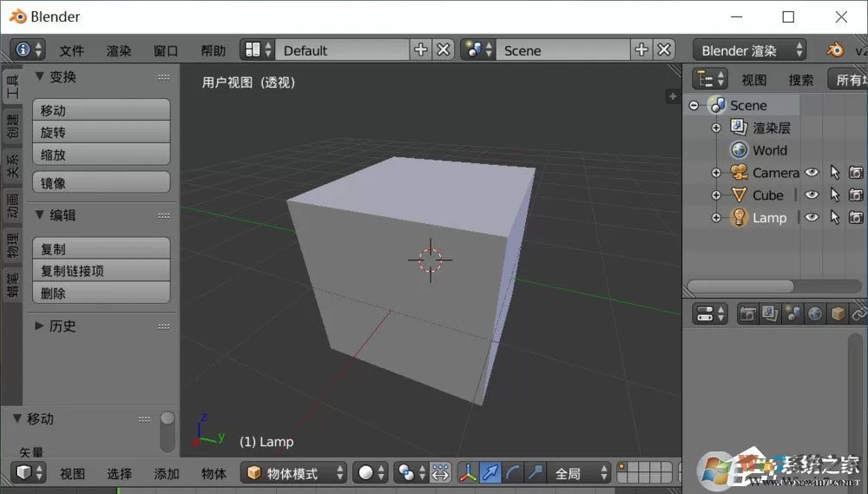This screenshot has height=494, width=868.
Task: Click the Camera object icon in outliner
Action: point(739,172)
